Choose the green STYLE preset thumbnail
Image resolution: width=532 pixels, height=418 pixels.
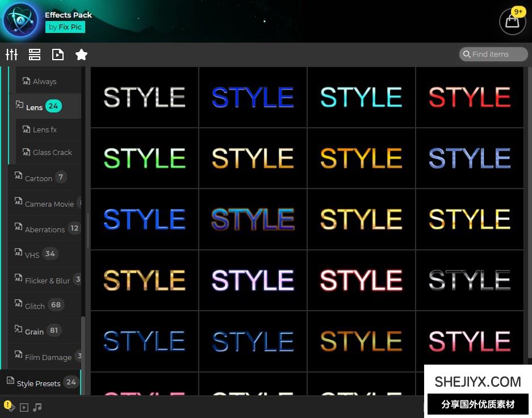pyautogui.click(x=144, y=158)
